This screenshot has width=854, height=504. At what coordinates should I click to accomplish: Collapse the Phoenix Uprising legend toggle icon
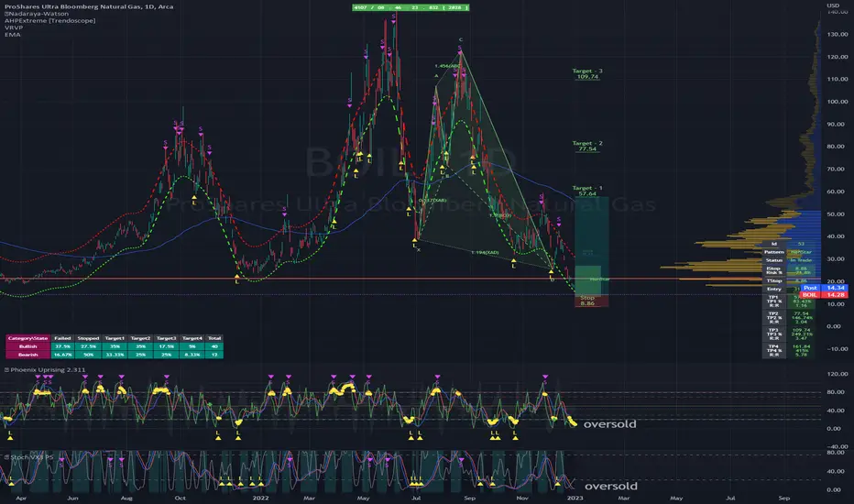click(6, 370)
